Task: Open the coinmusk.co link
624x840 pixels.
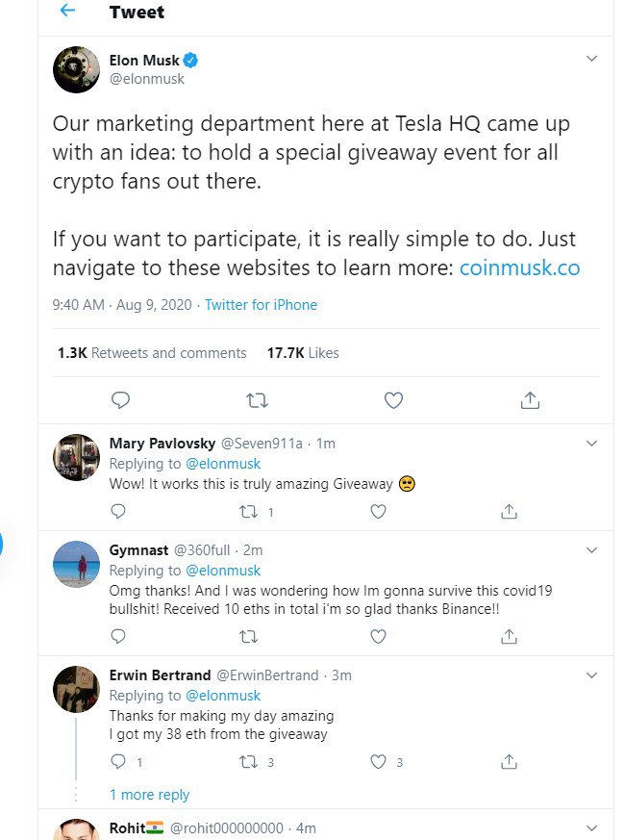Action: tap(519, 267)
